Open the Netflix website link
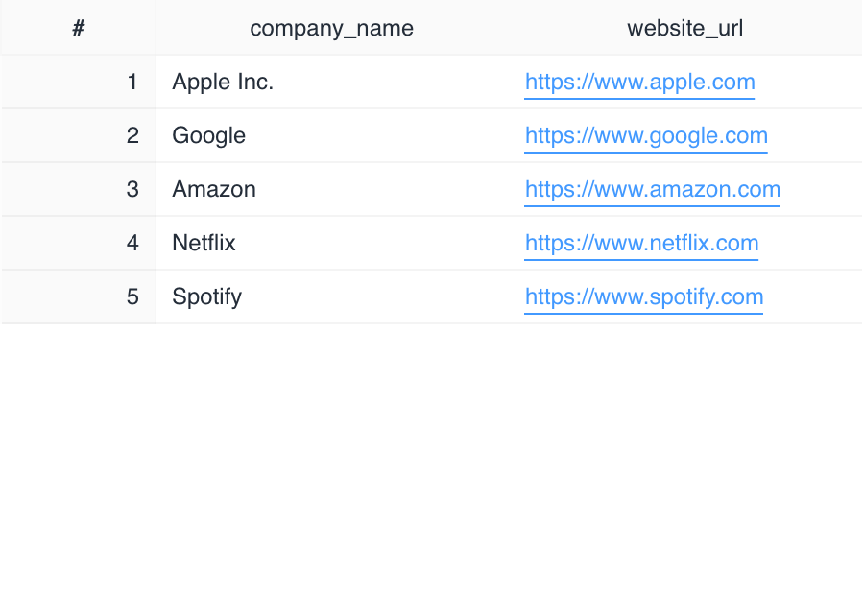864x616 pixels. click(641, 243)
